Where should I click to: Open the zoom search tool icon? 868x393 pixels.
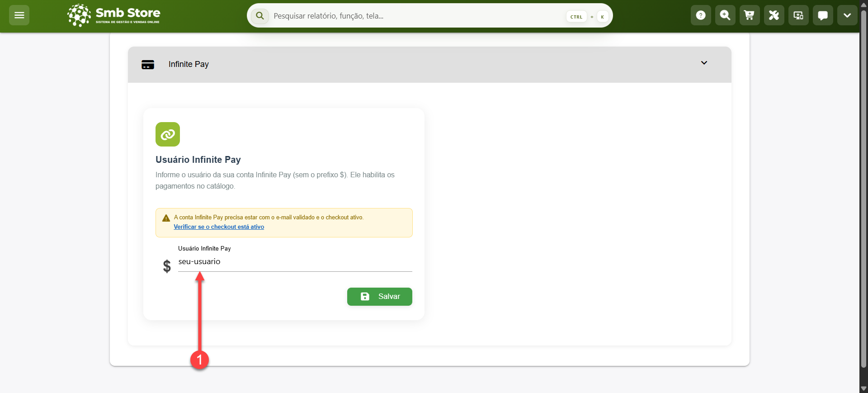[x=725, y=15]
